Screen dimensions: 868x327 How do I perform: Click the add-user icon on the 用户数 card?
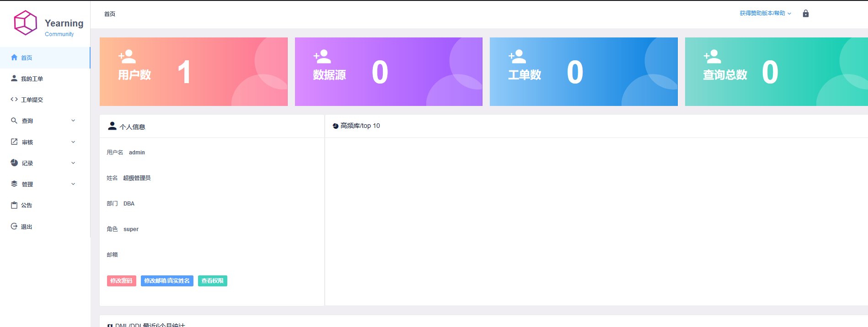pos(127,57)
